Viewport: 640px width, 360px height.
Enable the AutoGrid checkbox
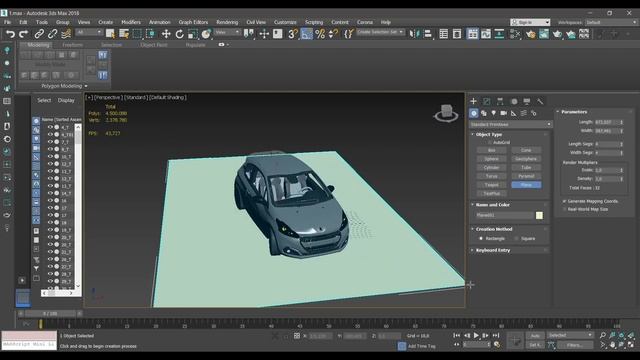pos(490,142)
